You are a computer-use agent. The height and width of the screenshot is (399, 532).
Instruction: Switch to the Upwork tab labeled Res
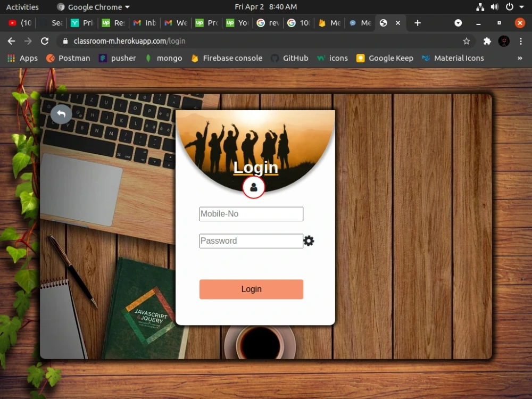[x=113, y=23]
